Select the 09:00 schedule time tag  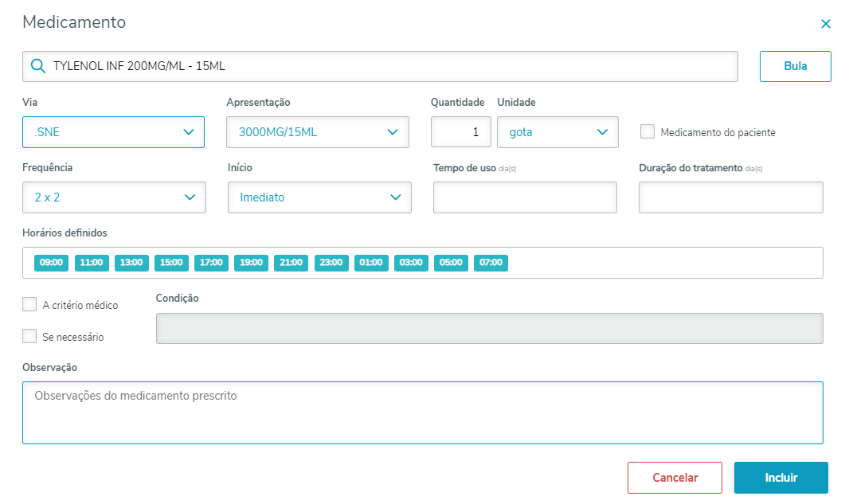(52, 263)
